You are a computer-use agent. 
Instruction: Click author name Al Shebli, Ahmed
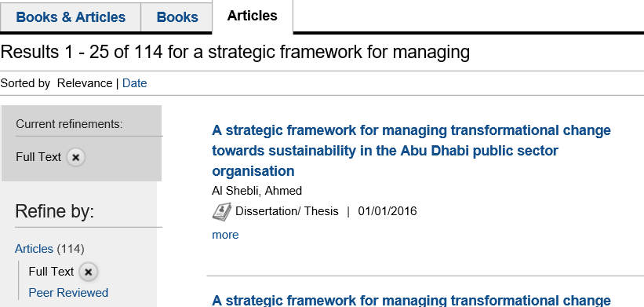pyautogui.click(x=257, y=191)
